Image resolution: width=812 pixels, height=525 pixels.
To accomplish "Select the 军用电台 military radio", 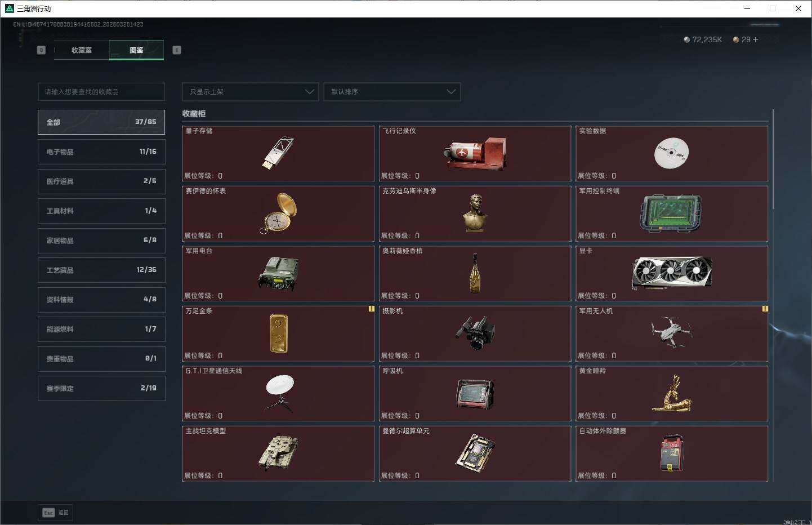I will [278, 273].
